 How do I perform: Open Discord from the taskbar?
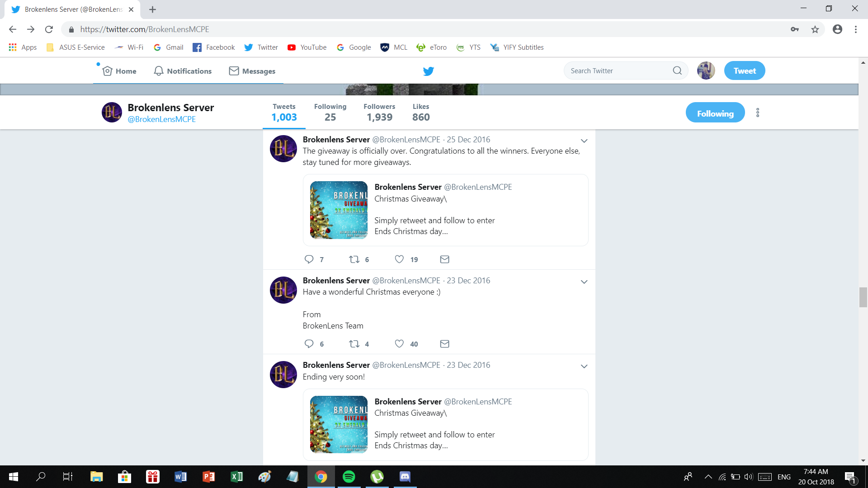[x=405, y=477]
